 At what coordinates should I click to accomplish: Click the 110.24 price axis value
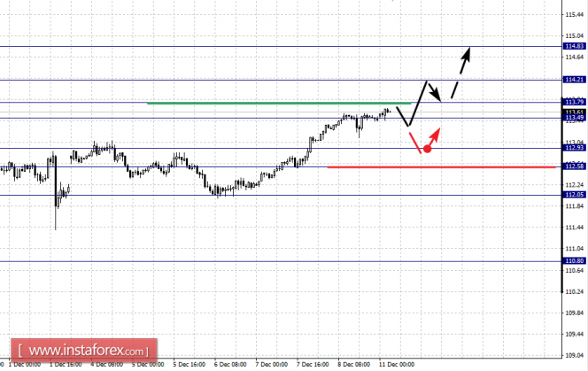pos(575,291)
